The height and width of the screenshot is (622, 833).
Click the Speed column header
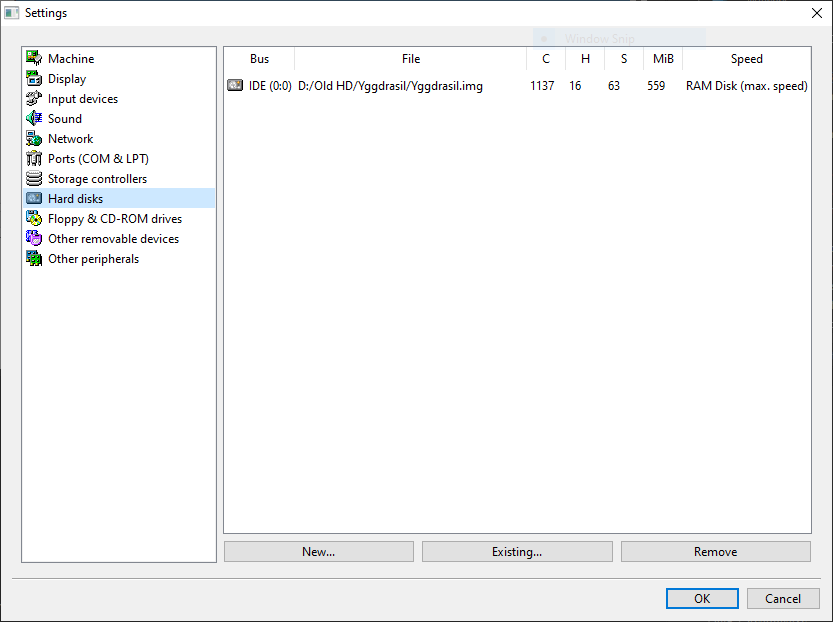coord(746,59)
